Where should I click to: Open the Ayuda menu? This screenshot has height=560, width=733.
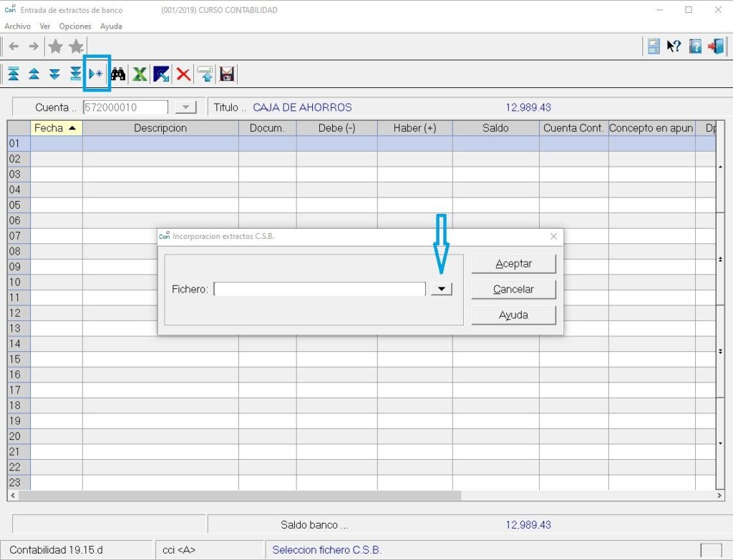point(111,26)
